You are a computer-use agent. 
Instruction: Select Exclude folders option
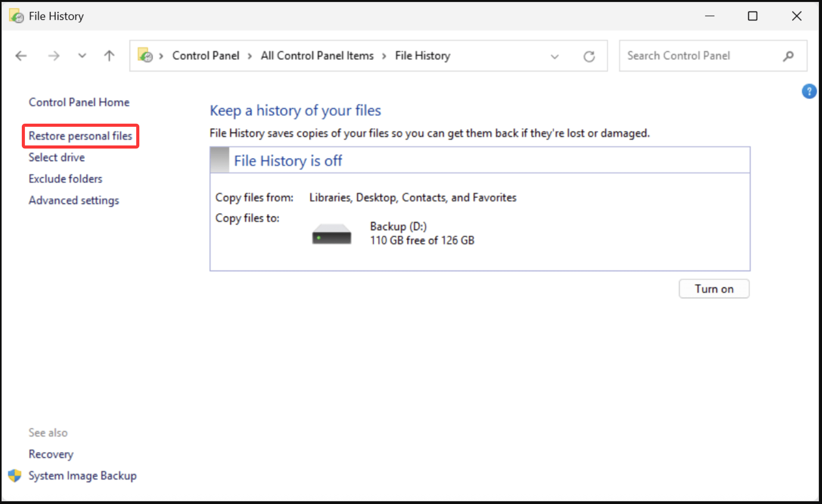65,178
